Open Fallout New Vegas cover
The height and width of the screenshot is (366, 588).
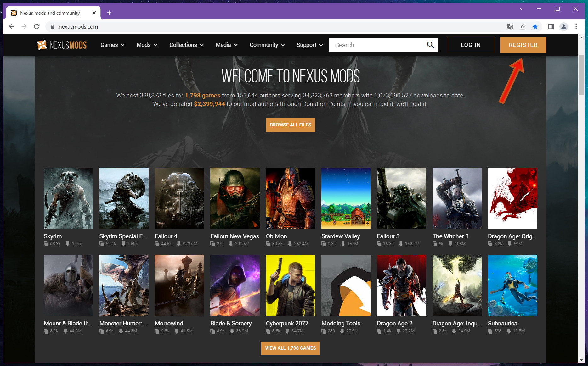(235, 198)
